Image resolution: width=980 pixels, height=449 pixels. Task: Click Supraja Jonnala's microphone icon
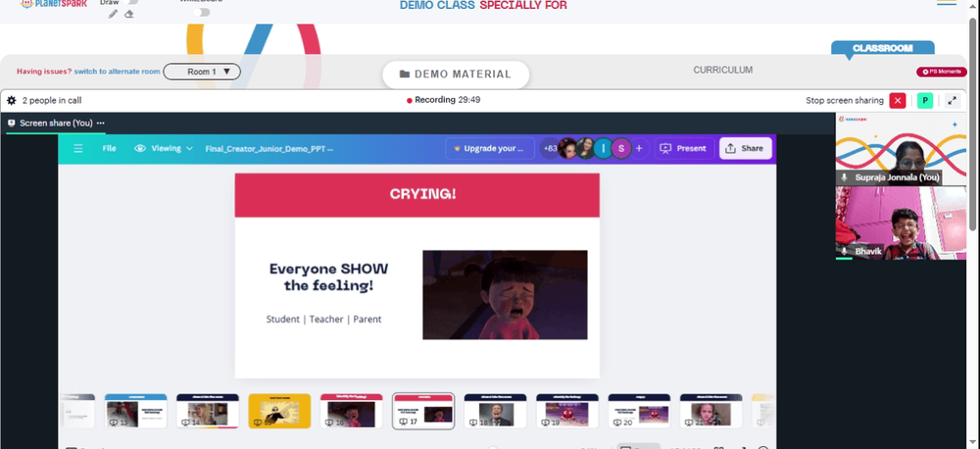pyautogui.click(x=844, y=177)
